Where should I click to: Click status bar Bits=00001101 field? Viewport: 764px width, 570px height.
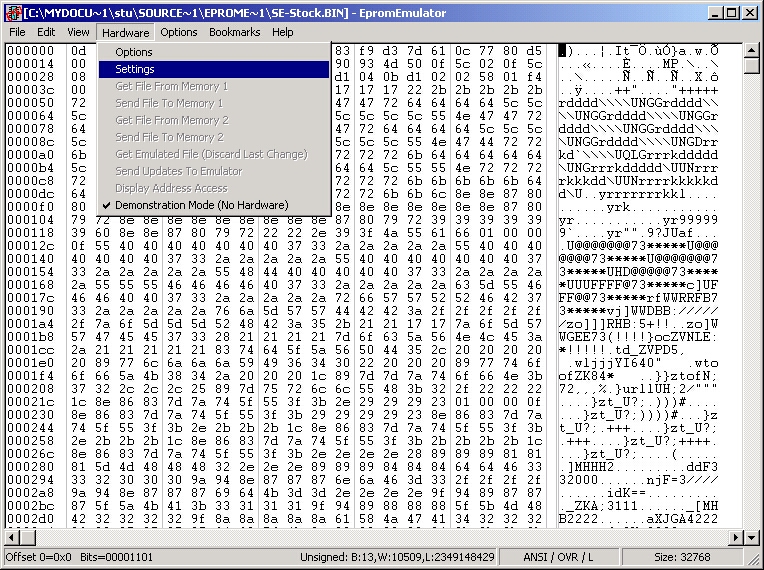tap(116, 557)
